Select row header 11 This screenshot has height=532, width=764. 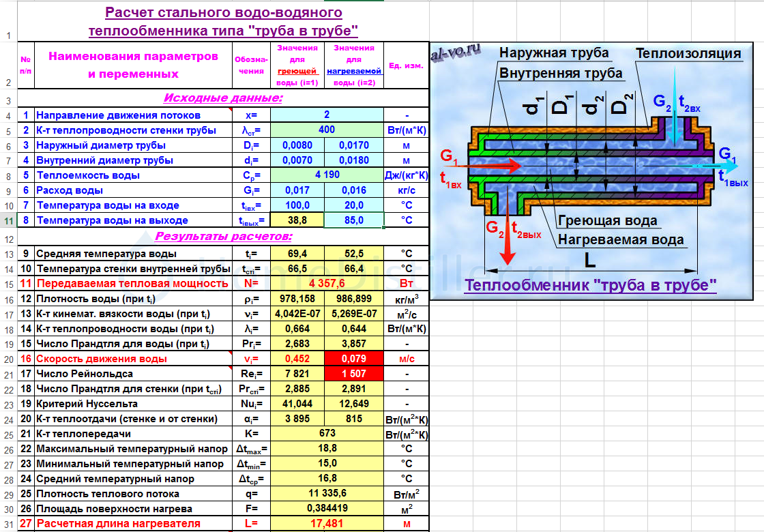click(8, 220)
